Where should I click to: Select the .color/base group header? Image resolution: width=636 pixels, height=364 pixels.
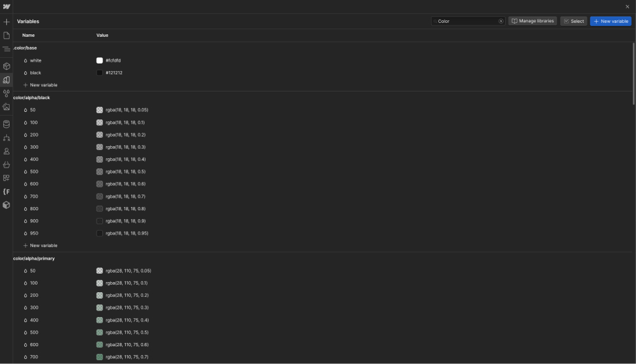coord(25,48)
